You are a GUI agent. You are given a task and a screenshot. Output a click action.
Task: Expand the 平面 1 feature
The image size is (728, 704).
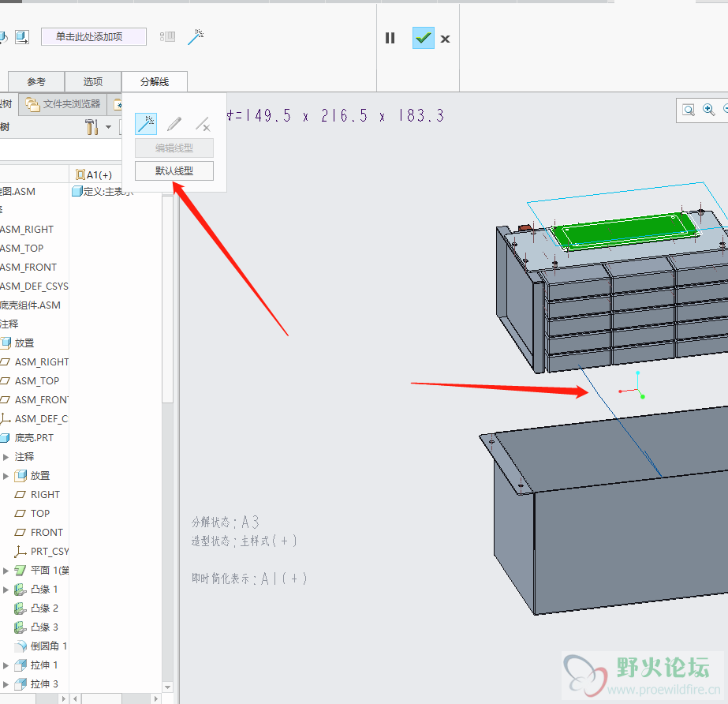pyautogui.click(x=6, y=571)
